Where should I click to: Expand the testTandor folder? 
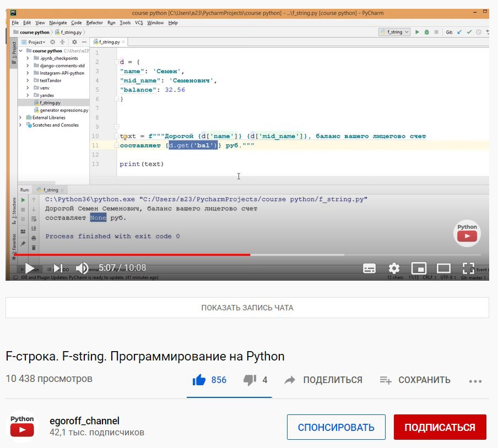(28, 80)
